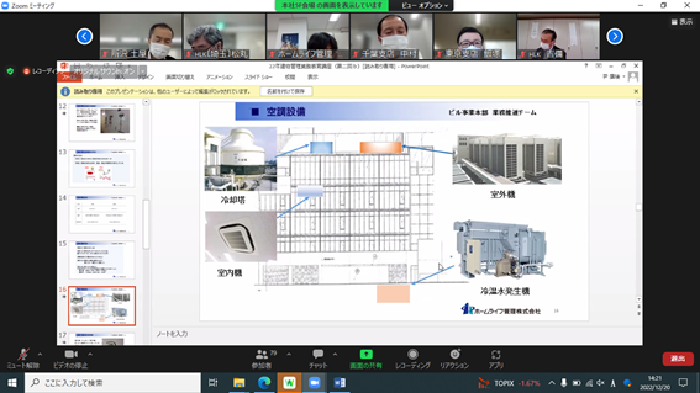Open the View Options dropdown at top
700x393 pixels.
(424, 5)
